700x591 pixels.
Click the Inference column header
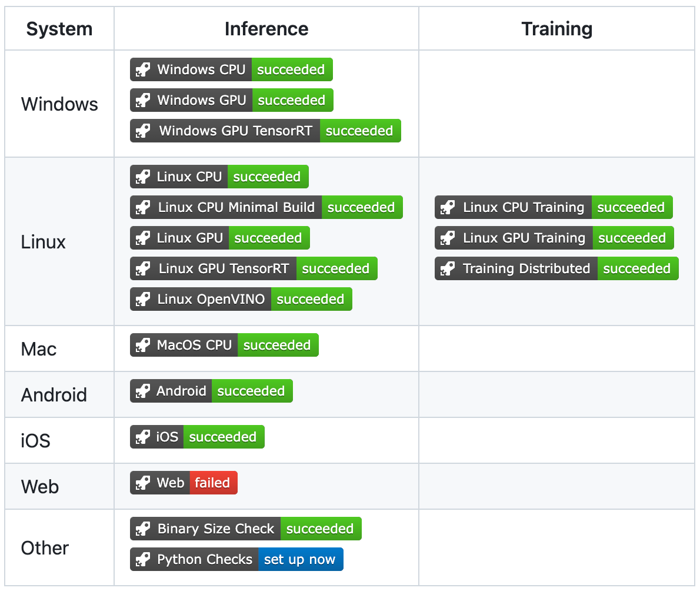(x=266, y=29)
